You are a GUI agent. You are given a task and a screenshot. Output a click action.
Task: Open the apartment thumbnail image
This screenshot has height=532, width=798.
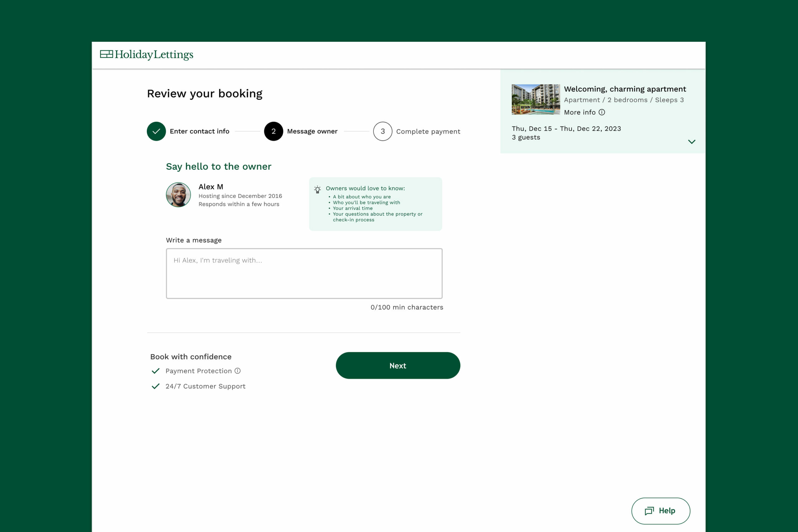pyautogui.click(x=536, y=99)
